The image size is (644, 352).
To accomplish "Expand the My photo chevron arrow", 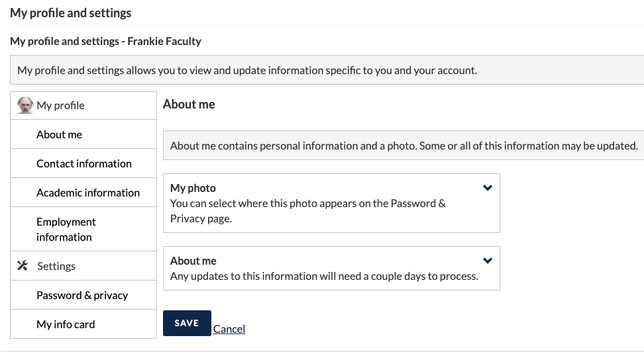I will pyautogui.click(x=488, y=188).
